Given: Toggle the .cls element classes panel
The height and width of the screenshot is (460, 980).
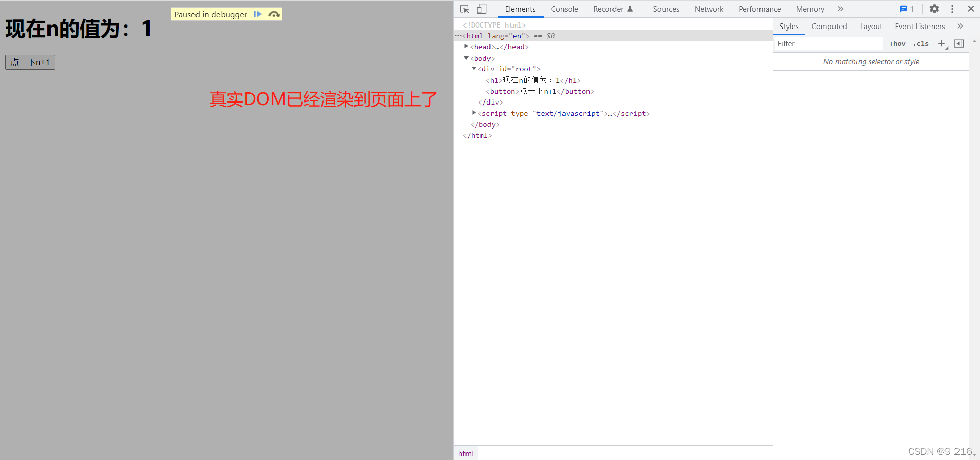Looking at the screenshot, I should [921, 43].
